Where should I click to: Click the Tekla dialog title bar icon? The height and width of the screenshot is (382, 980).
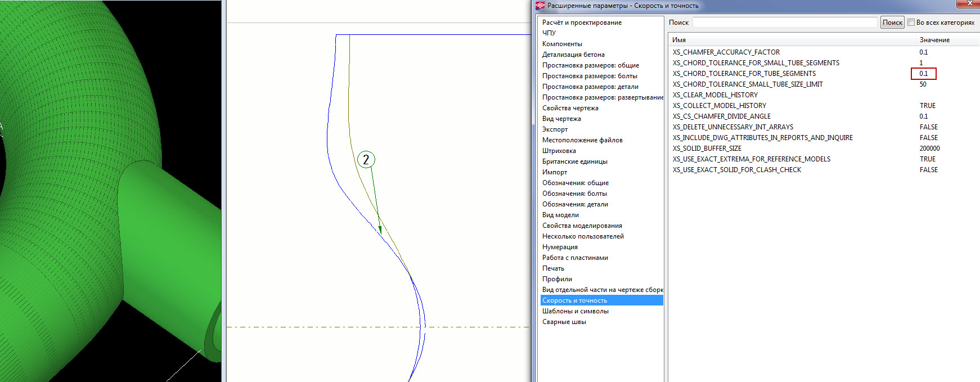540,6
